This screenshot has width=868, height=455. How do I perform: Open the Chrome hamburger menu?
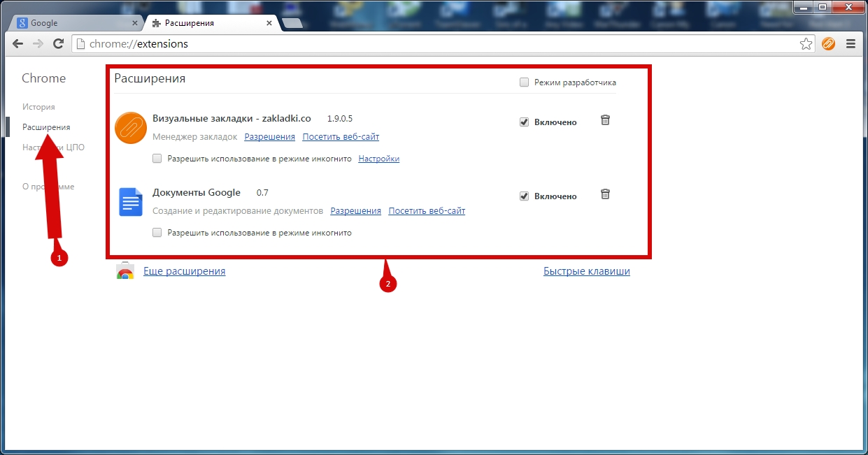851,43
